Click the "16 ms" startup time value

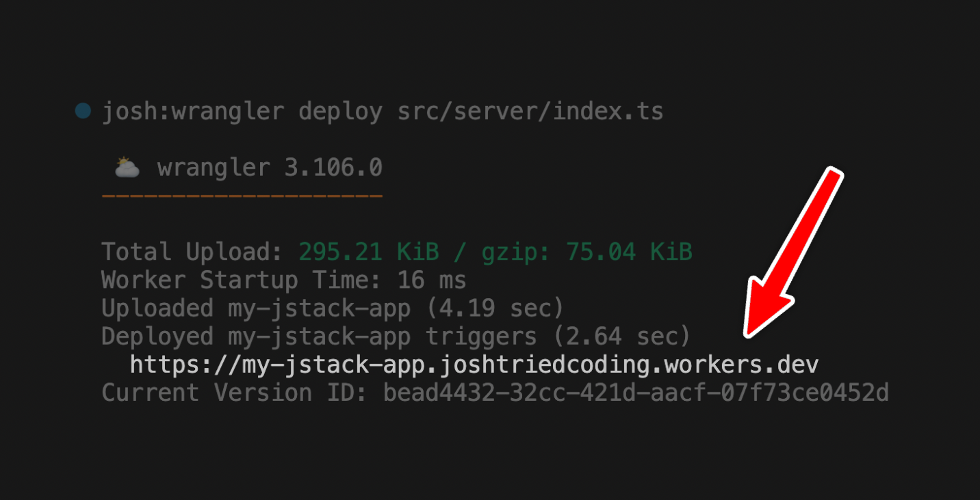click(431, 280)
